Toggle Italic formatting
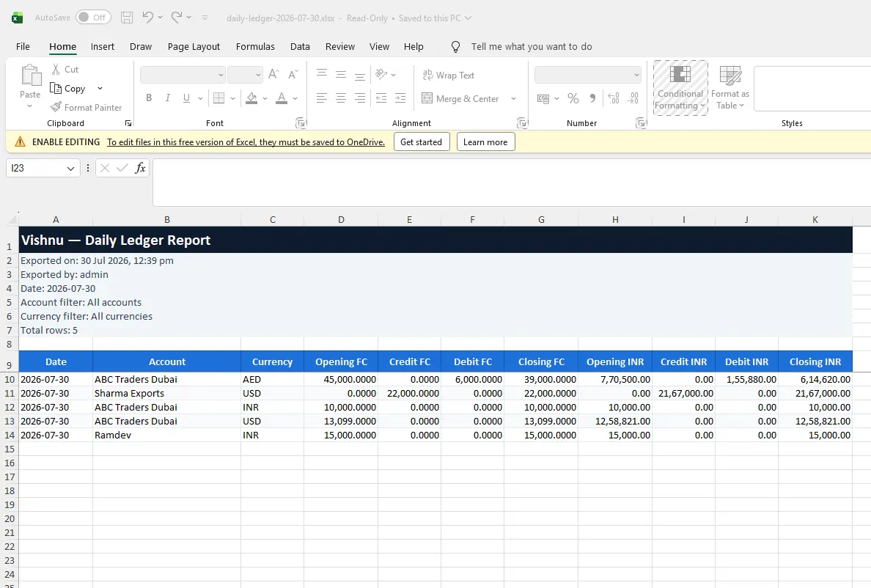The height and width of the screenshot is (588, 871). point(168,98)
